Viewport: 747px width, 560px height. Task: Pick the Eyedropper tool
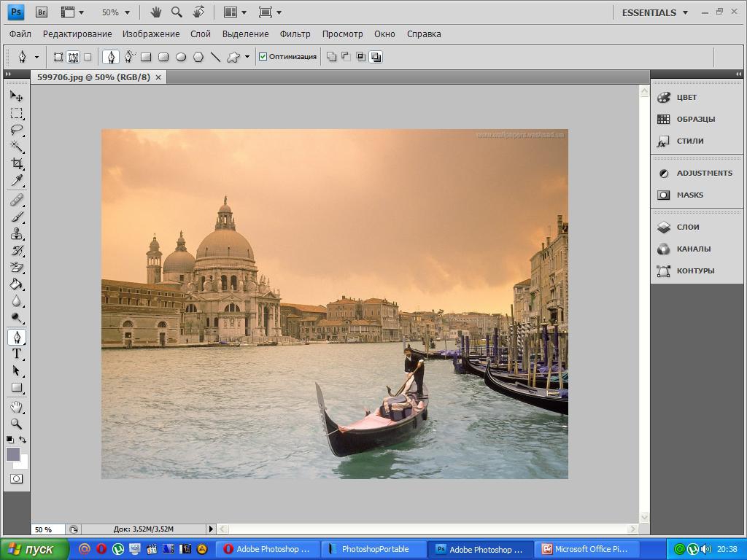(16, 181)
